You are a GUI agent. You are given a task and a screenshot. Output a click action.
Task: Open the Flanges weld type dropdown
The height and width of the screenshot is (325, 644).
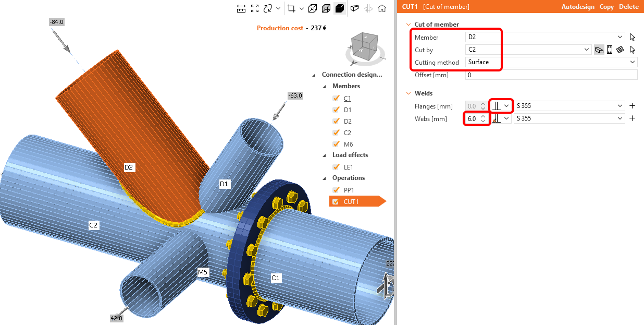[506, 106]
